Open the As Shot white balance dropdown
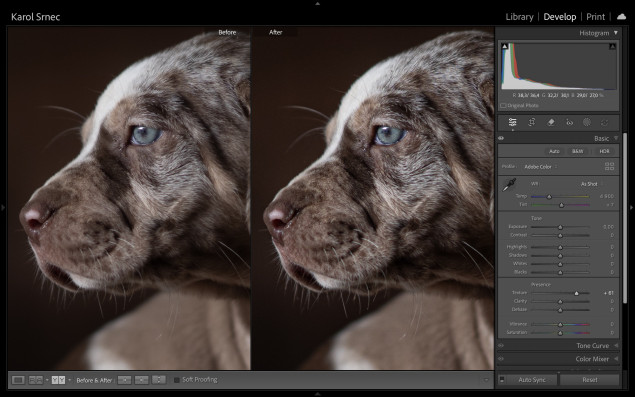 [x=591, y=184]
